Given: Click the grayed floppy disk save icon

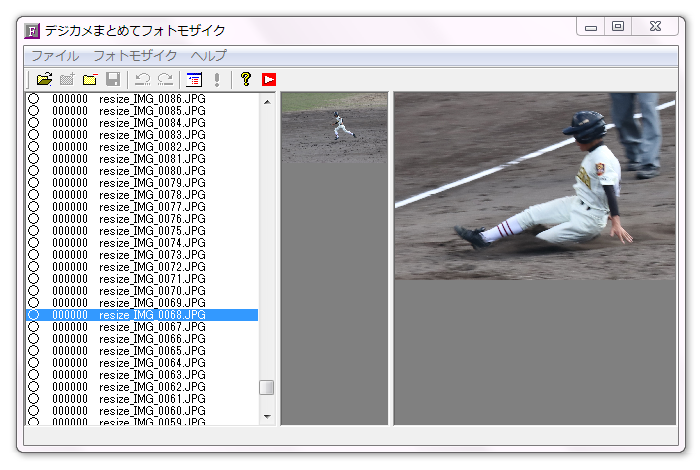Looking at the screenshot, I should tap(113, 79).
